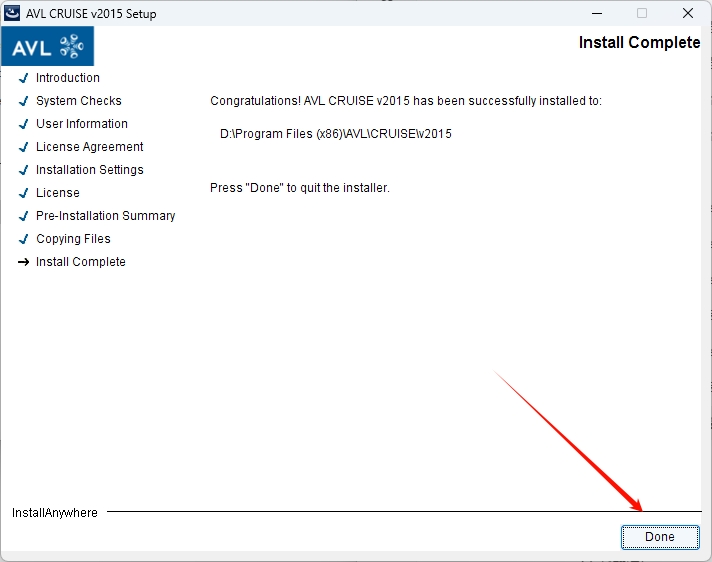
Task: Click the checkmark beside License Agreement
Action: (x=23, y=147)
